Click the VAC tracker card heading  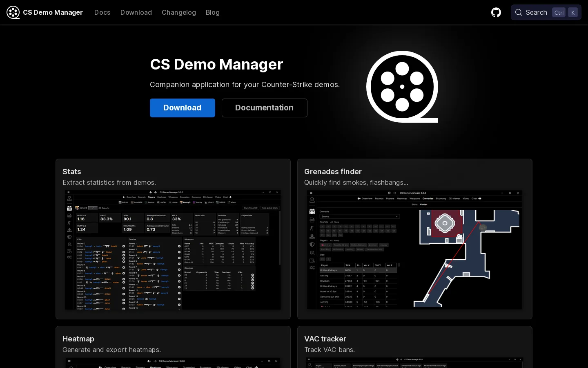[325, 339]
